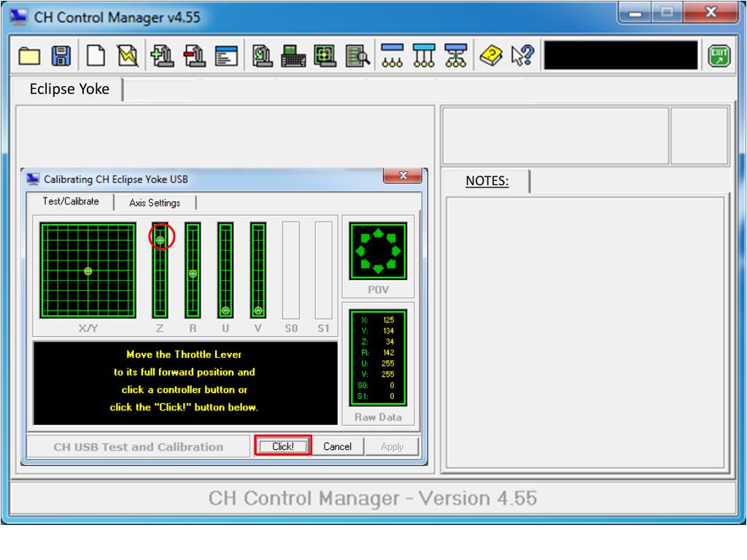This screenshot has width=747, height=560.
Task: Open help with the yellow book icon
Action: tap(491, 55)
